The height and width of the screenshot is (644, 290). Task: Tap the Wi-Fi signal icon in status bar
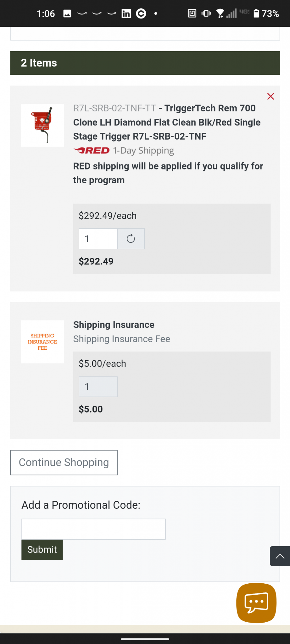click(220, 14)
